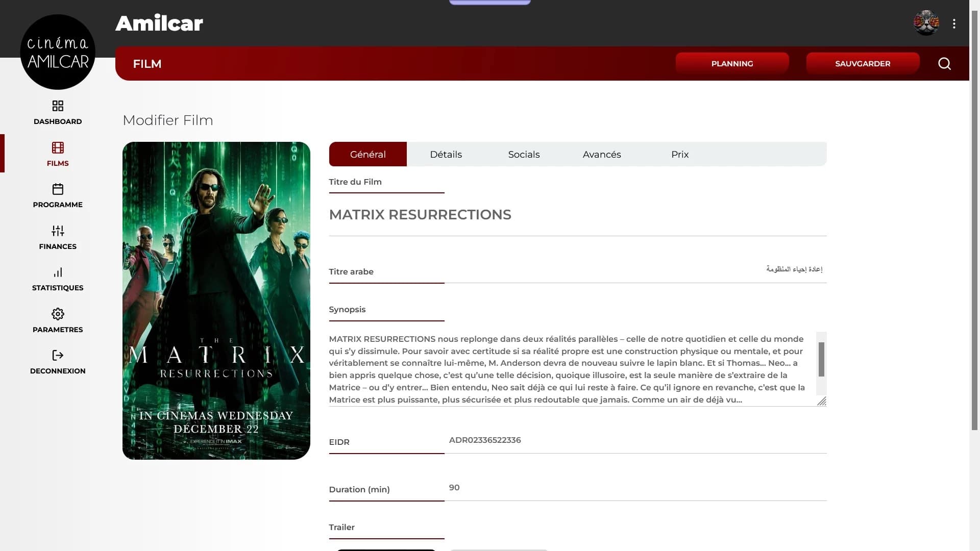Click the Titre arabe label

[351, 272]
